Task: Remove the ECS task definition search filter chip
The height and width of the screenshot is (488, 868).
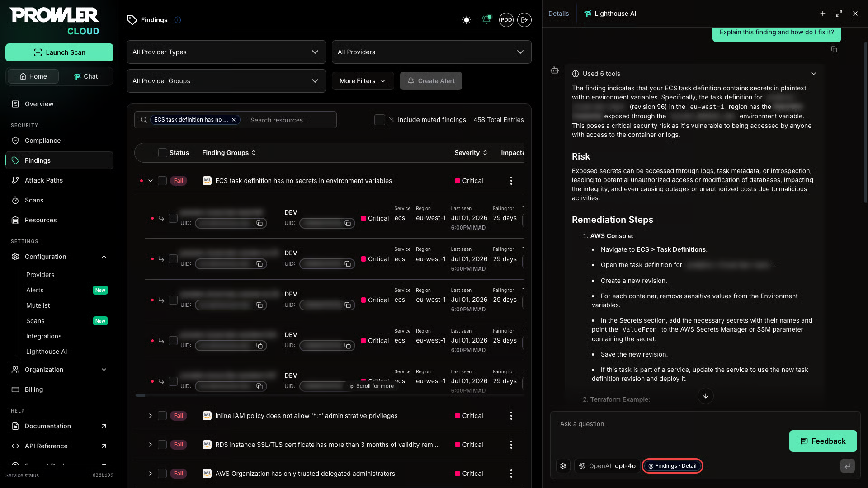Action: (234, 120)
